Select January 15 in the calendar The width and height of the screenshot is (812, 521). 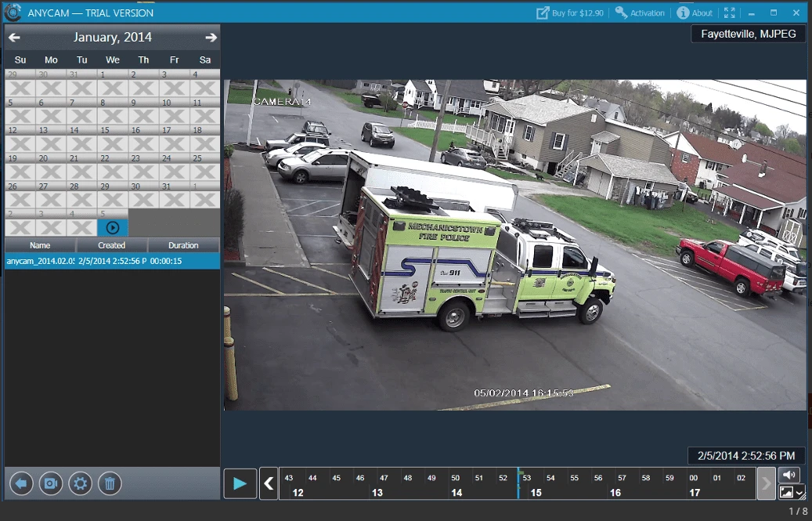pos(113,139)
